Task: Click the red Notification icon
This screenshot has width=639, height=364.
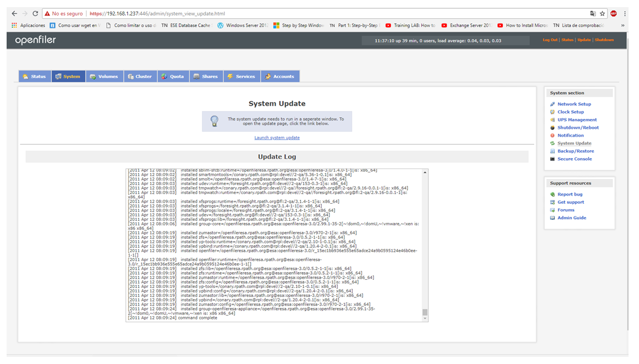Action: point(552,135)
